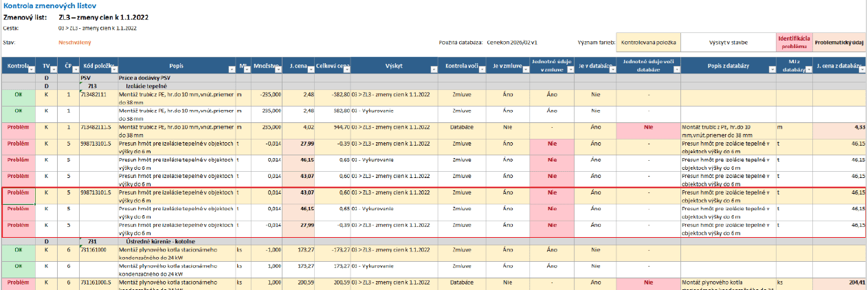Select item code cell '731161000.S'

point(99,284)
